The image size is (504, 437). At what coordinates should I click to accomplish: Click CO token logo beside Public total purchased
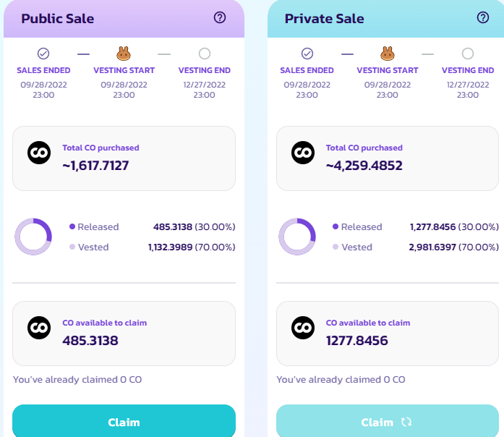coord(39,153)
